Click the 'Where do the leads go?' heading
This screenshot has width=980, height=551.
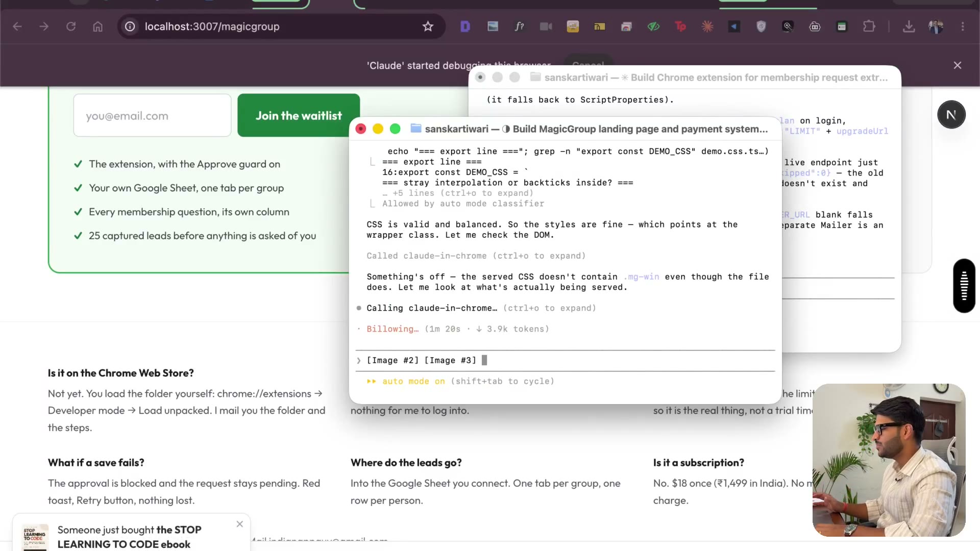click(x=406, y=463)
